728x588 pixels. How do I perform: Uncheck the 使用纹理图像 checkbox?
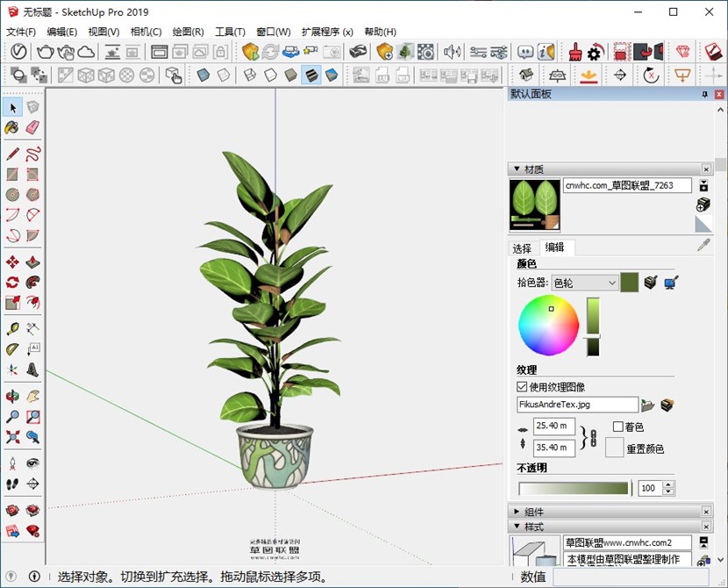coord(523,386)
